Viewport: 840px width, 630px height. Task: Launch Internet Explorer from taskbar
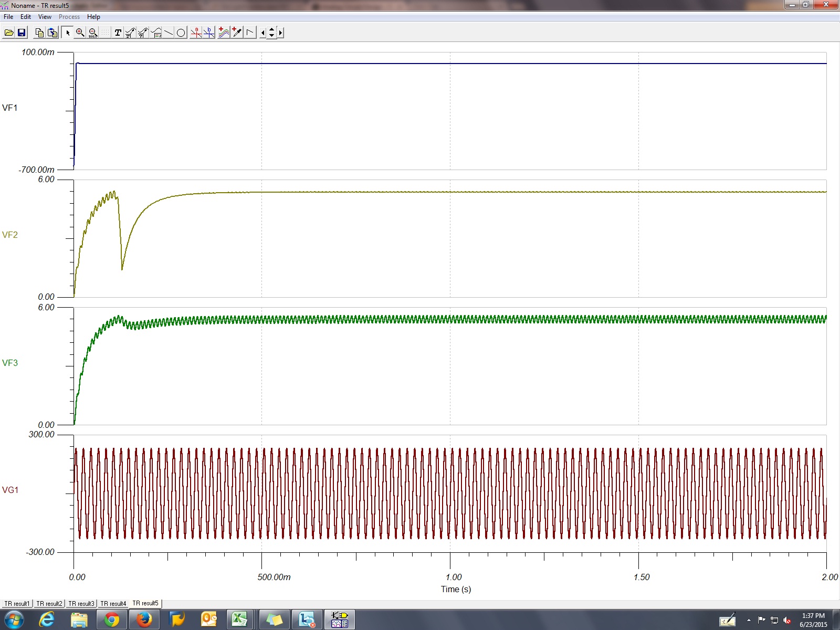[47, 620]
